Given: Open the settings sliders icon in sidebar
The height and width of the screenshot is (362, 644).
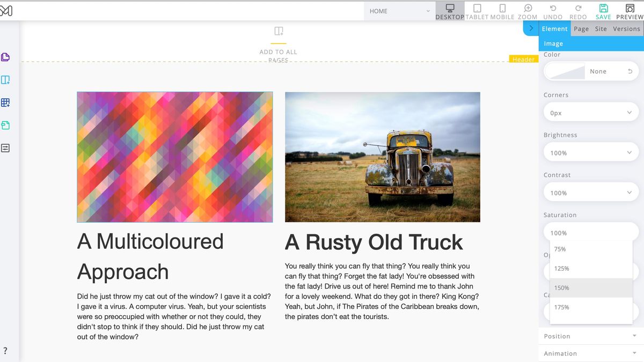Looking at the screenshot, I should pyautogui.click(x=5, y=148).
